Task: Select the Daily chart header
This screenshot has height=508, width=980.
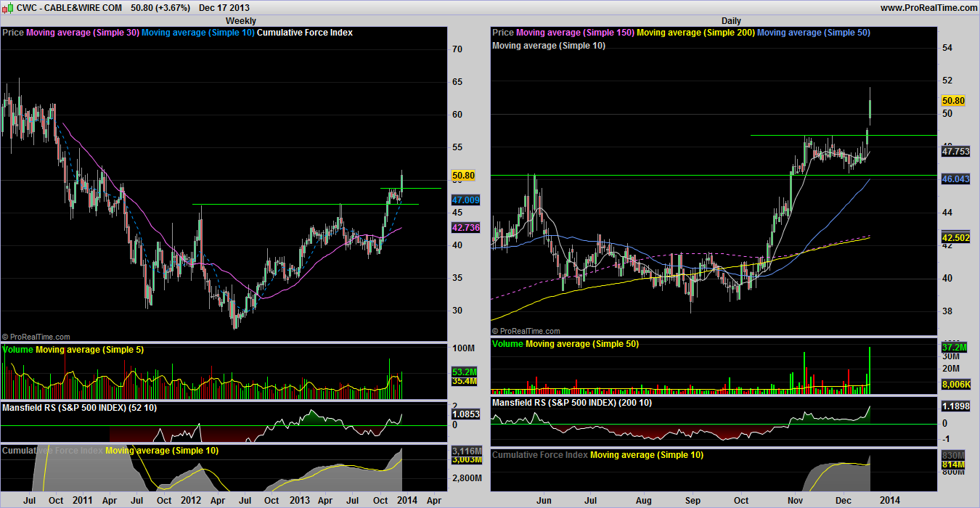Action: tap(731, 21)
